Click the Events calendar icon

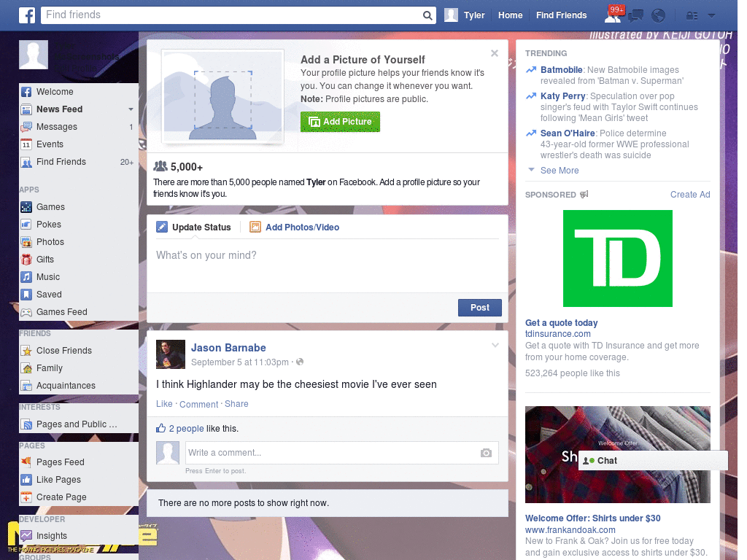click(x=26, y=145)
